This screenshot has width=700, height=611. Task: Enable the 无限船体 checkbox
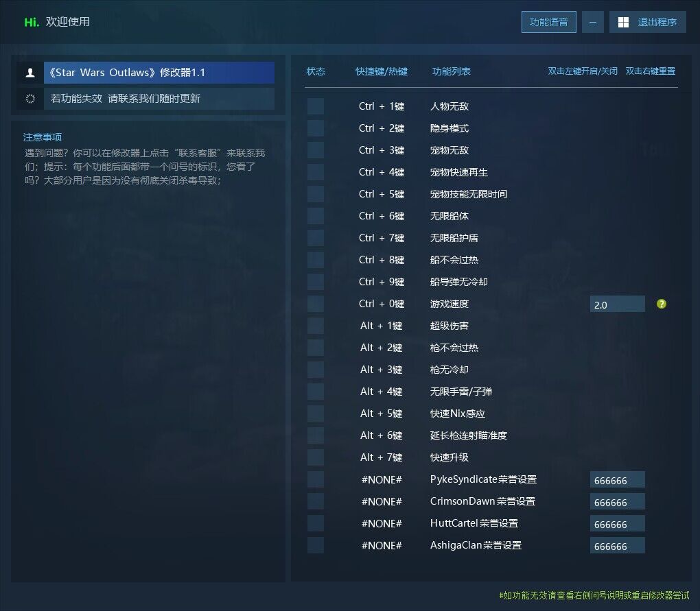[316, 216]
